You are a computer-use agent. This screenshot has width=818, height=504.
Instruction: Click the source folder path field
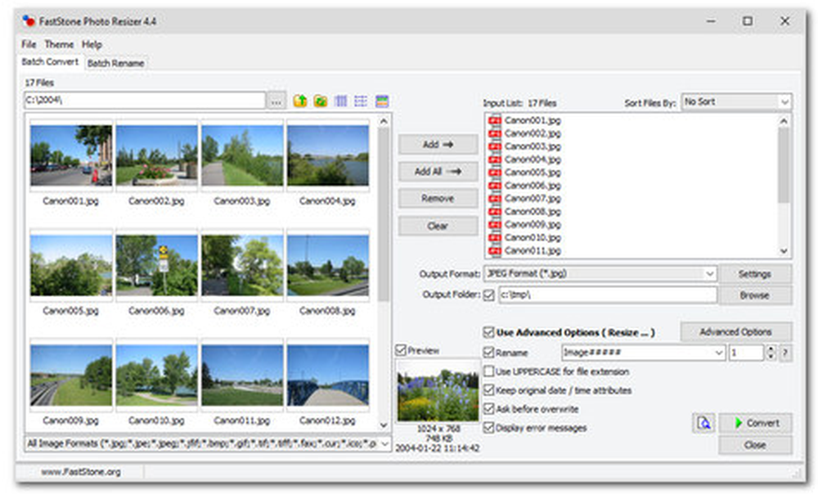145,100
